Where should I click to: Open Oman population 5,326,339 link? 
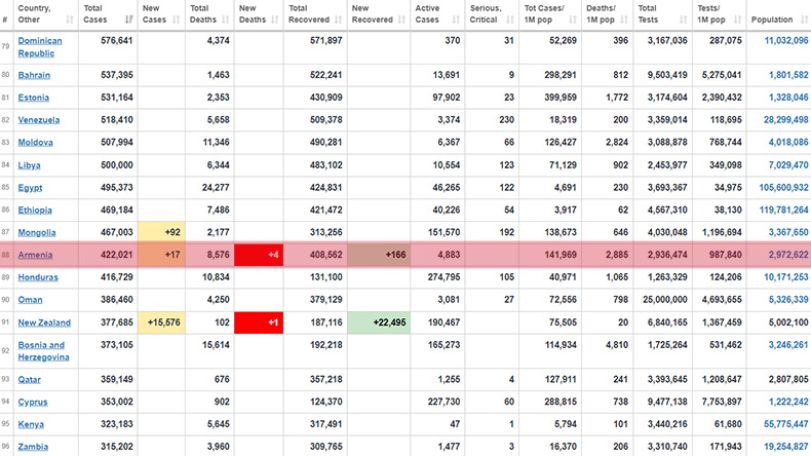(788, 300)
